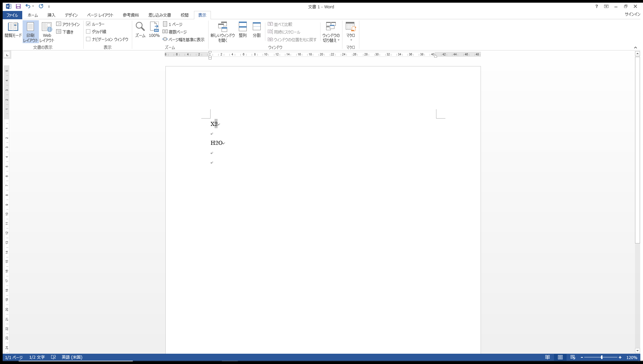
Task: Select Print Layout (印刷レイアウト) view
Action: coord(31,32)
